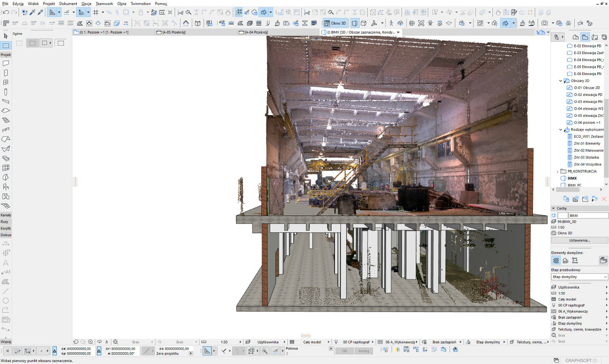Toggle the active 3D cutting planes icon

point(506,23)
